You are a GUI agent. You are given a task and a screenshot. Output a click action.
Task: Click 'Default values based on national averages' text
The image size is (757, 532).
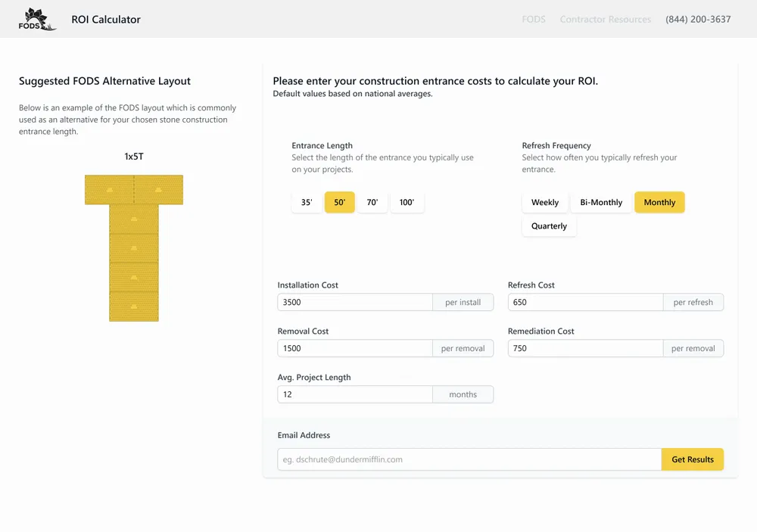pyautogui.click(x=353, y=94)
